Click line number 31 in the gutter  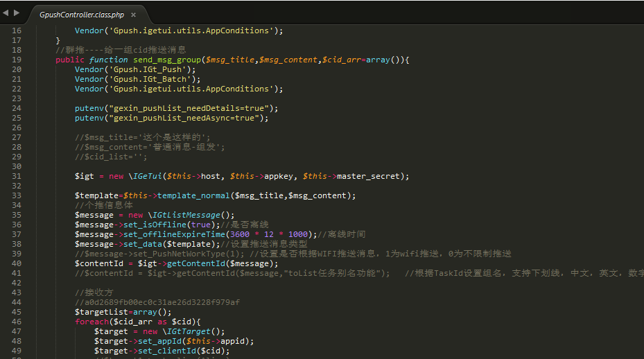tap(17, 176)
